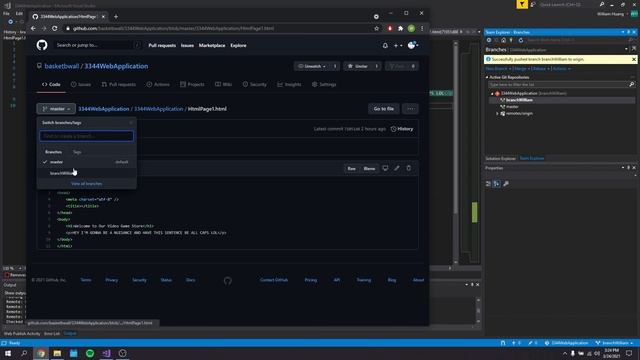The image size is (640, 360).
Task: Open the Branches section dropdown arrow
Action: [x=627, y=49]
